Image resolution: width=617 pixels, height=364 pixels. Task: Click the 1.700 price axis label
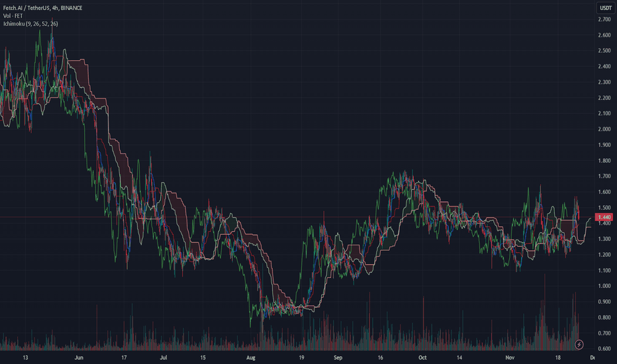tap(604, 176)
